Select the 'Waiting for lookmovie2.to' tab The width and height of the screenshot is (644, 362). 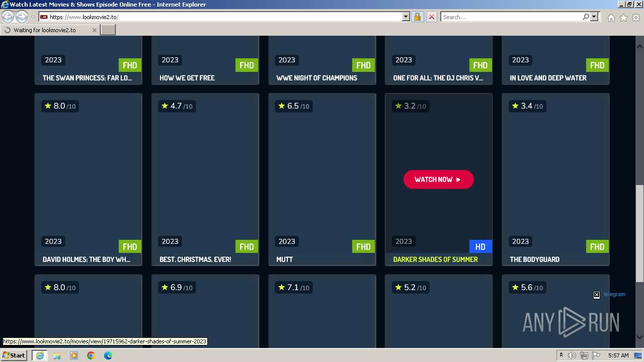(x=50, y=30)
